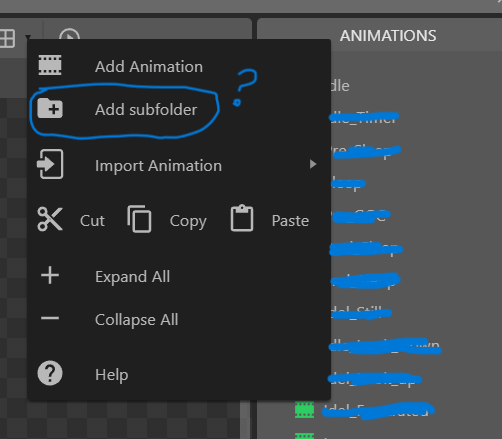This screenshot has width=502, height=439.
Task: Open the dropdown arrow beside grid icon
Action: pyautogui.click(x=28, y=37)
